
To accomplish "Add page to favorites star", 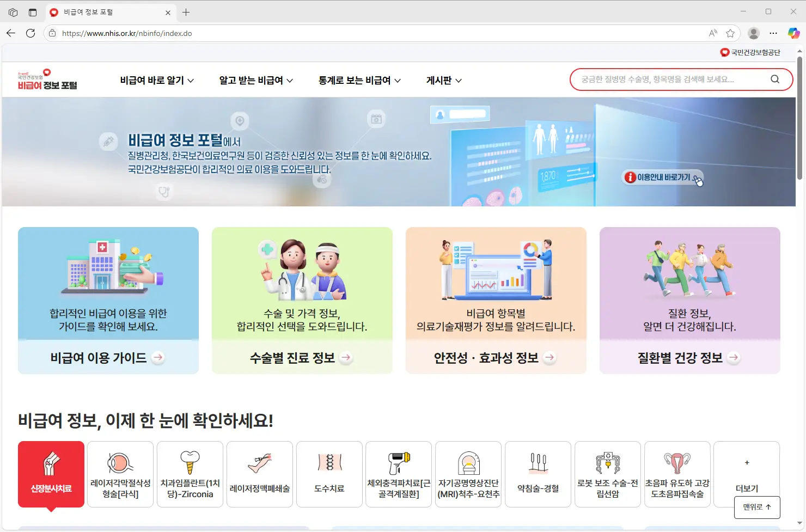I will pos(730,33).
